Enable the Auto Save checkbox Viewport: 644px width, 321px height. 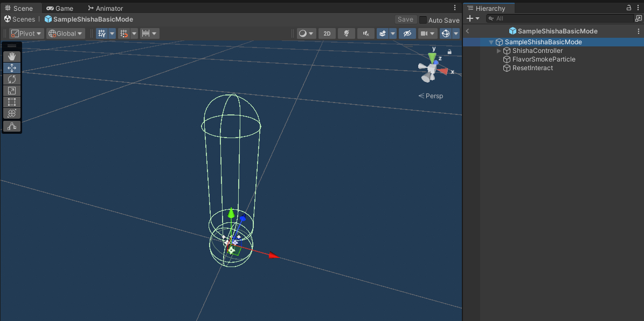[423, 20]
